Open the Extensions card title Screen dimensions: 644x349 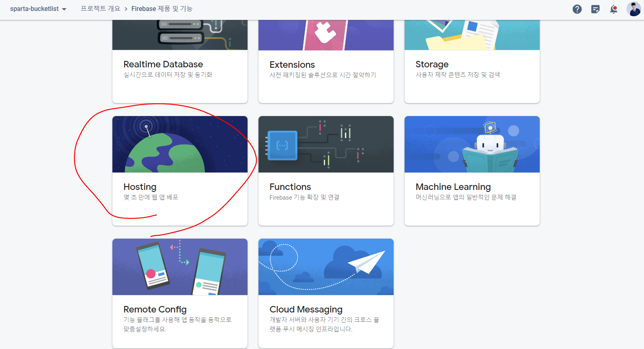click(x=292, y=65)
